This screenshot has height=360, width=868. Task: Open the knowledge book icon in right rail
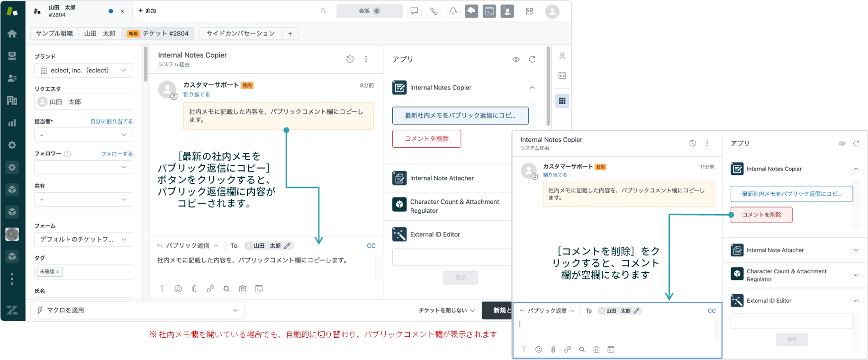coord(562,76)
